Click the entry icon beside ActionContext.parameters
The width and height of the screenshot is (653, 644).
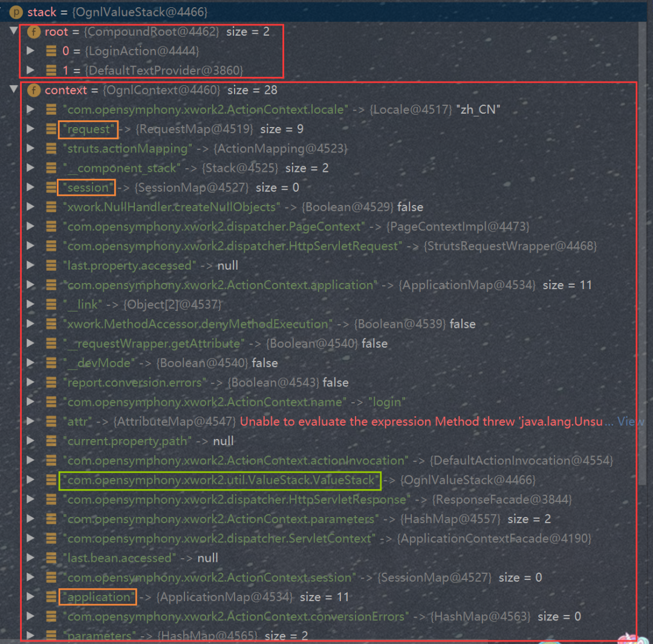51,519
